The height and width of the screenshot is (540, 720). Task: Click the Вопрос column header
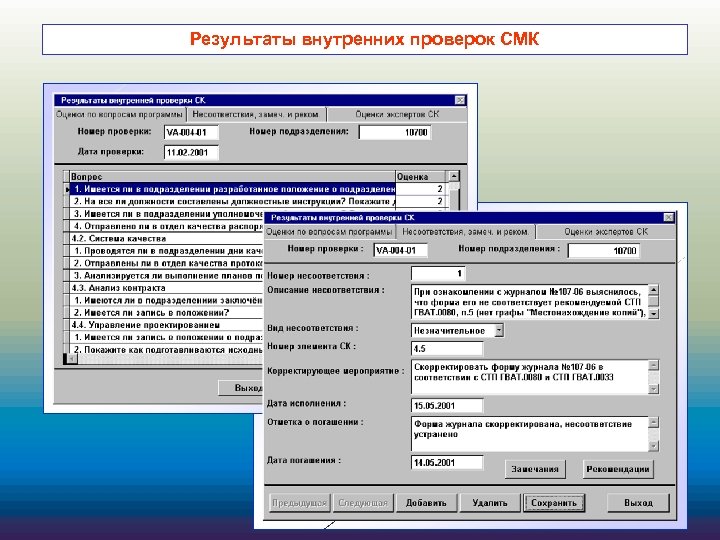232,177
